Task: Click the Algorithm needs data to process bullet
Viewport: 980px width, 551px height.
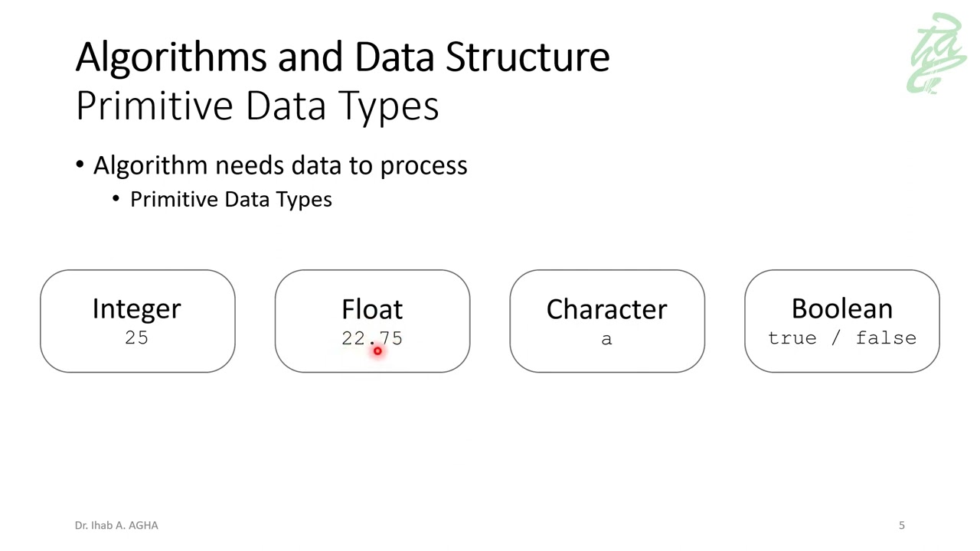Action: (280, 165)
